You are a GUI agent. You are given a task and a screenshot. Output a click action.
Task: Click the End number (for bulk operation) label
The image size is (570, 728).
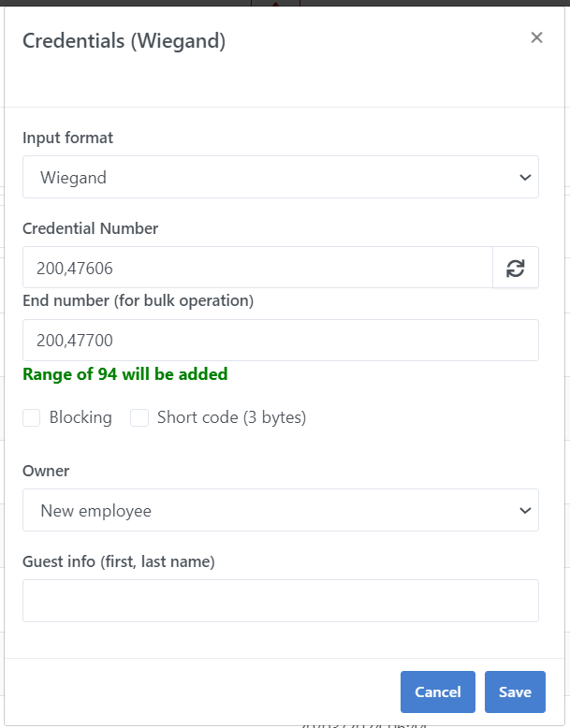138,300
